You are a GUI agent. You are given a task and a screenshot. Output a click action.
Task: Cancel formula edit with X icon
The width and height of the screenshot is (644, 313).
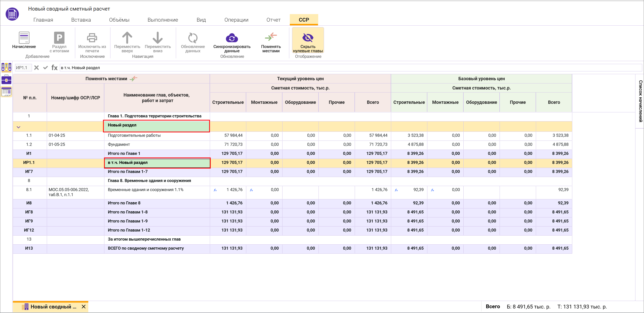coord(36,68)
